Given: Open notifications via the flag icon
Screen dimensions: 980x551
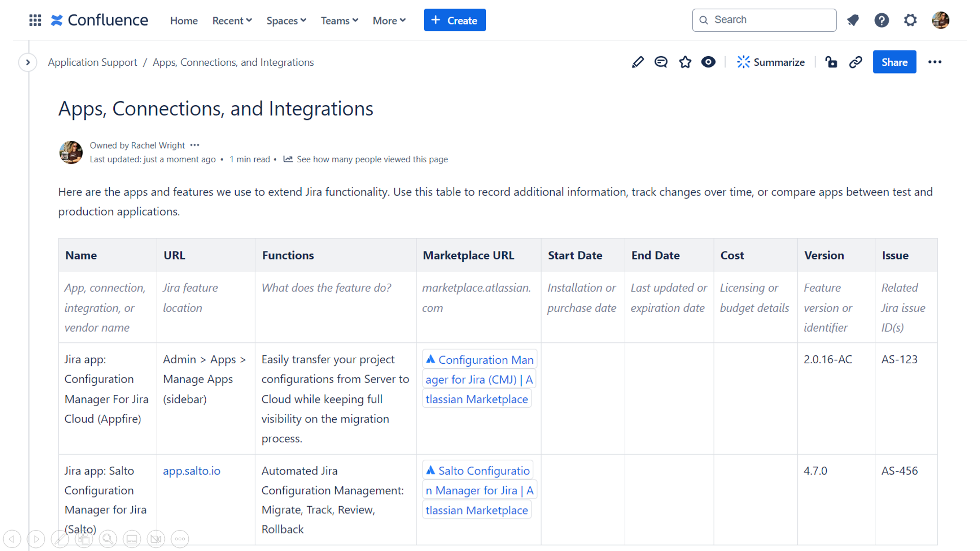Looking at the screenshot, I should [x=853, y=20].
